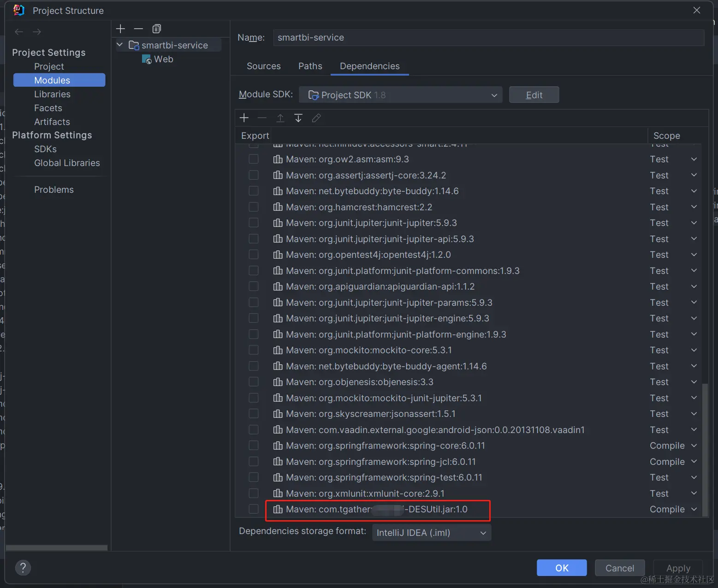Check export for opentest4j:1.2.0
Image resolution: width=718 pixels, height=588 pixels.
click(x=254, y=255)
